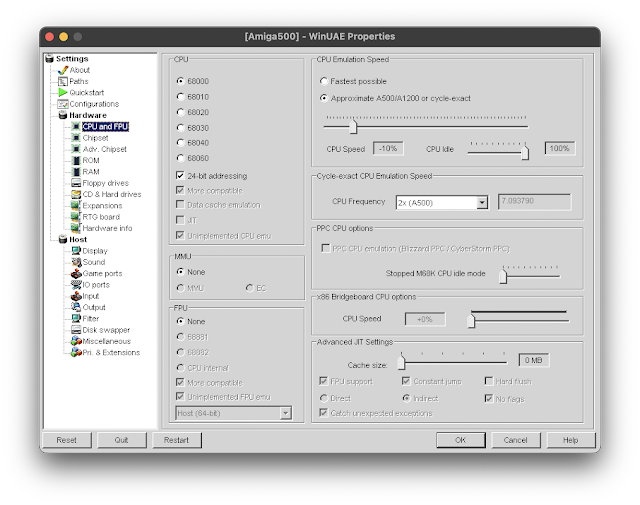Image resolution: width=640 pixels, height=505 pixels.
Task: Select the 68010 CPU radio button
Action: click(x=180, y=96)
